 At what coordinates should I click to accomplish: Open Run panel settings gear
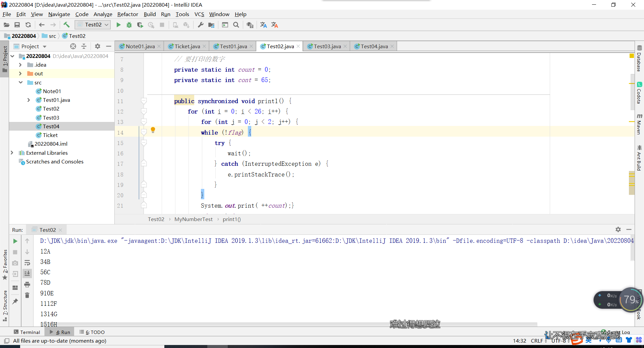tap(618, 229)
